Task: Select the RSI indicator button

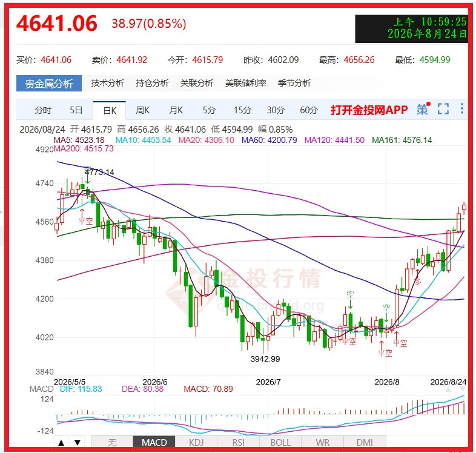Action: coord(239,442)
